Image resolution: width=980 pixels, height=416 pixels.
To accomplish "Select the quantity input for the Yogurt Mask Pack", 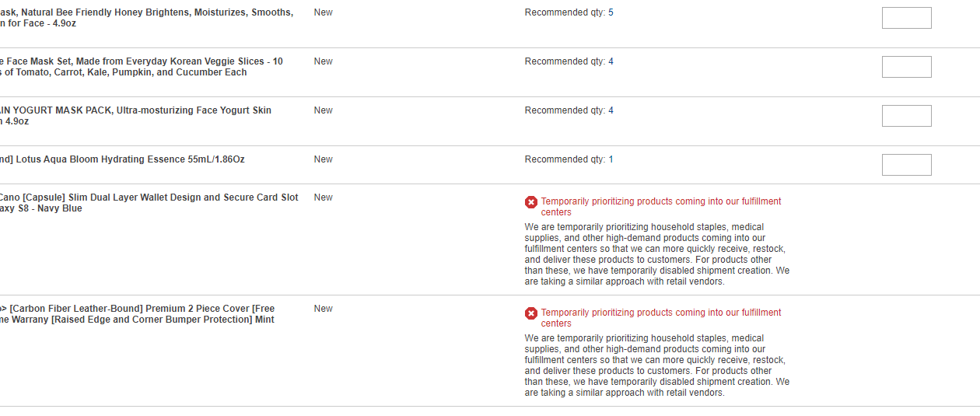I will point(906,116).
